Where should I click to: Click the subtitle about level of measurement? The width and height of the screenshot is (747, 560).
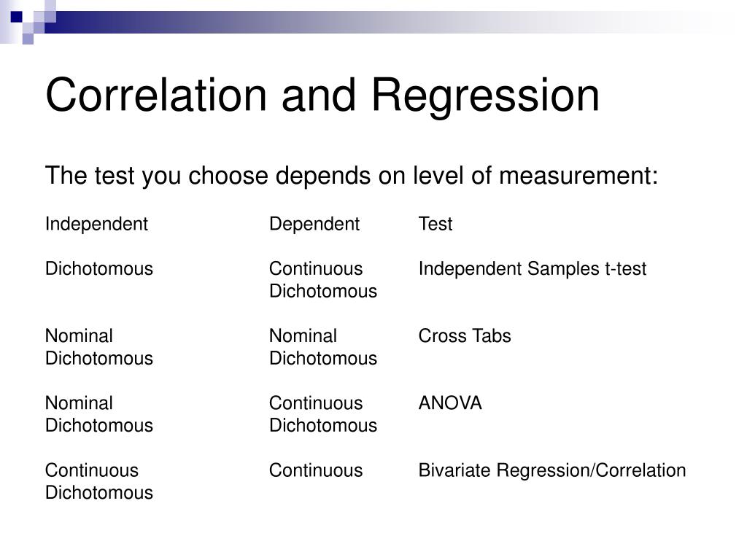pyautogui.click(x=352, y=176)
